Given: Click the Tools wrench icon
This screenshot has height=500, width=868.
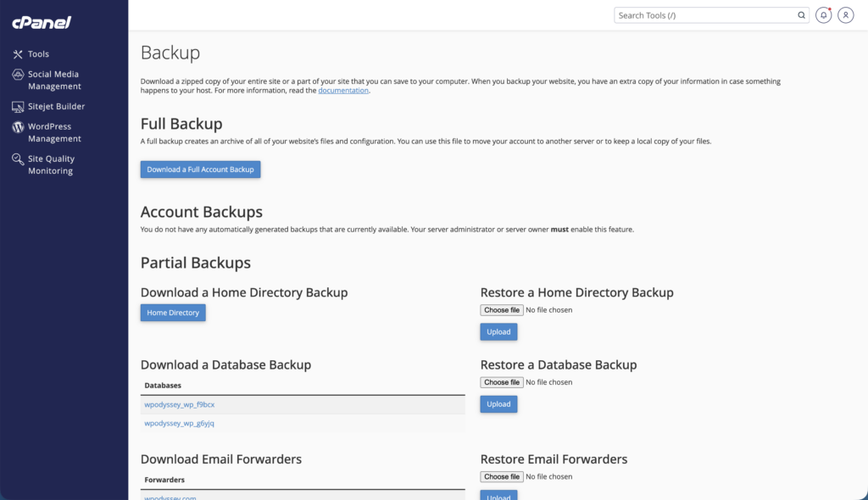Looking at the screenshot, I should [18, 54].
